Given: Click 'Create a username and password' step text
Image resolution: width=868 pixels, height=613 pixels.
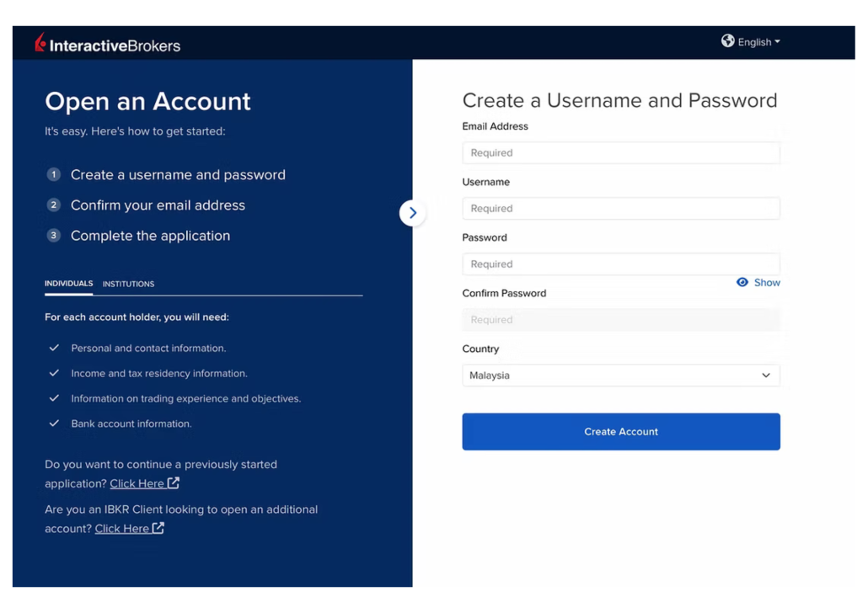Looking at the screenshot, I should pyautogui.click(x=179, y=175).
